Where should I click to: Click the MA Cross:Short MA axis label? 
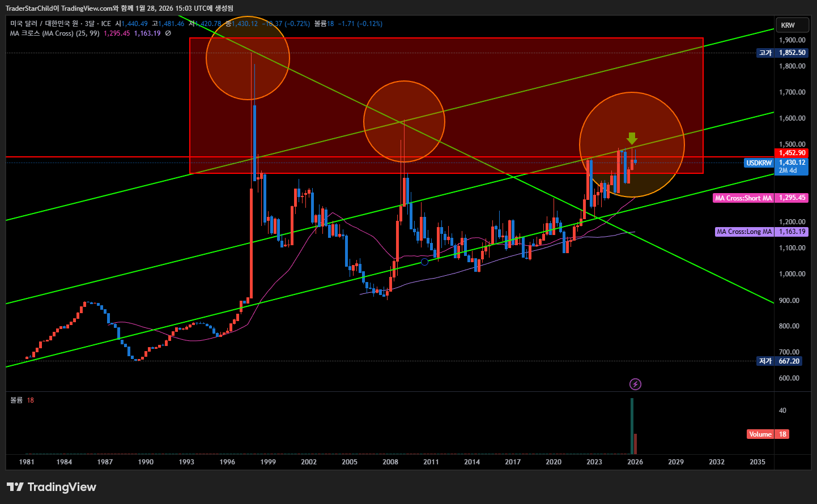pyautogui.click(x=743, y=198)
